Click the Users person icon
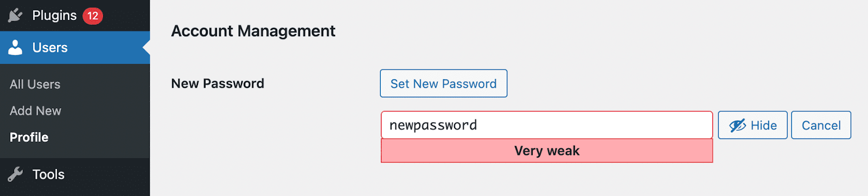868x196 pixels. [16, 48]
